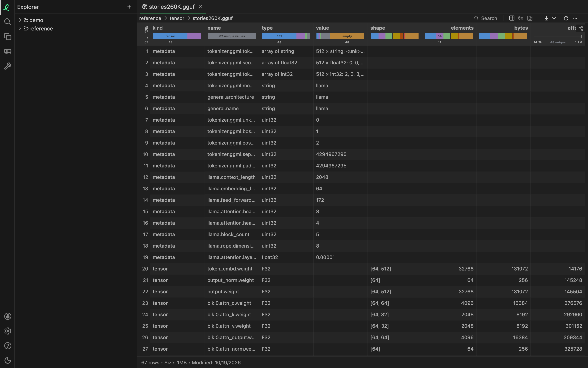Open the user account icon
The image size is (588, 368).
8,316
